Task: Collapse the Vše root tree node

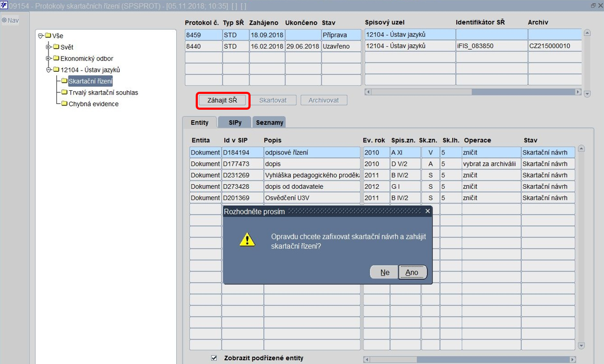Action: [41, 36]
